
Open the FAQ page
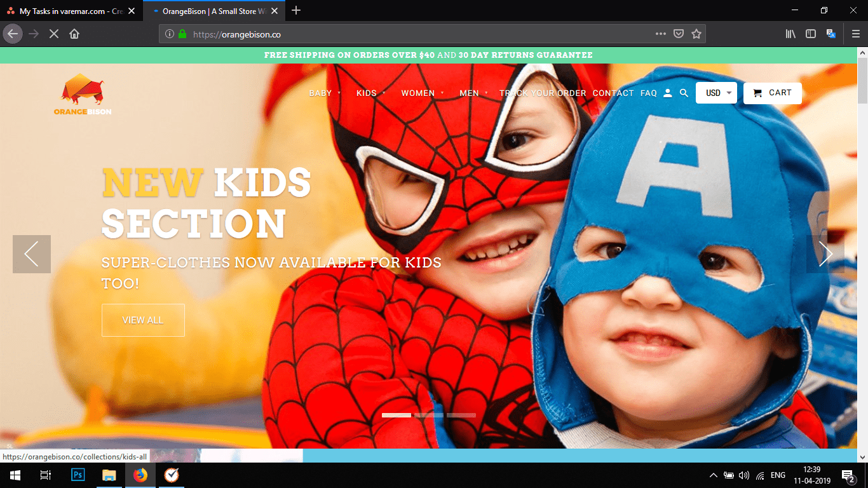(x=649, y=93)
